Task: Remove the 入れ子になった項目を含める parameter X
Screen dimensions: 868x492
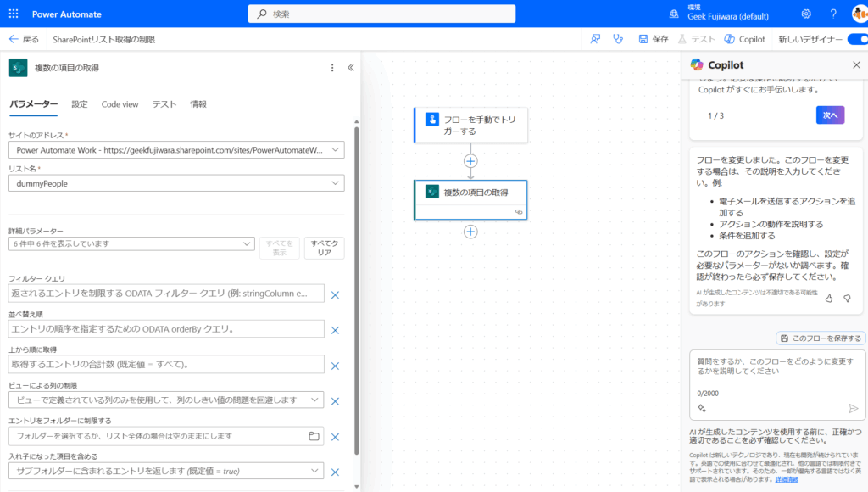Action: point(335,472)
